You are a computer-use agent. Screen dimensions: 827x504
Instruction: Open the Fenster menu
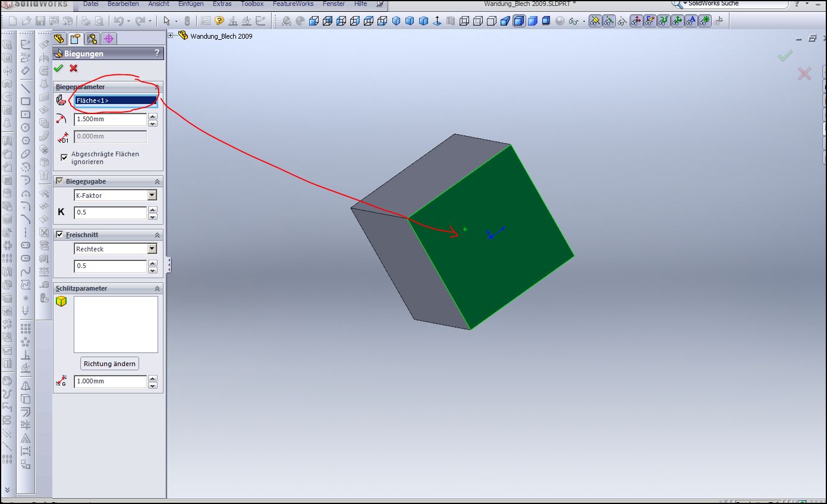tap(334, 4)
